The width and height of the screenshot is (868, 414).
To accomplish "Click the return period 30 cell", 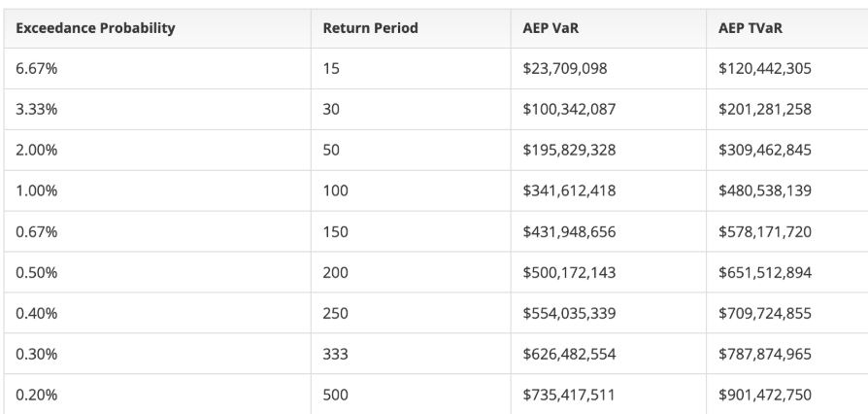I will point(332,110).
